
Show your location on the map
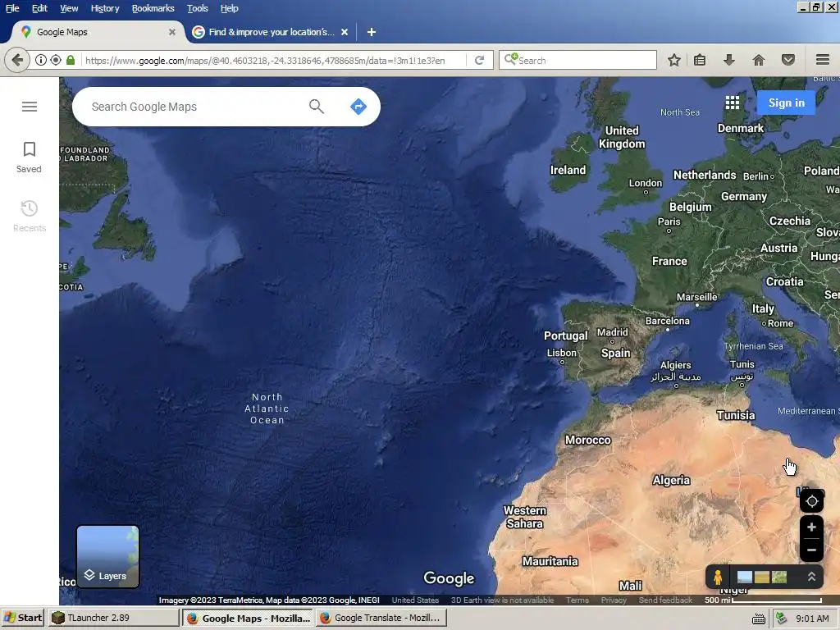[811, 501]
